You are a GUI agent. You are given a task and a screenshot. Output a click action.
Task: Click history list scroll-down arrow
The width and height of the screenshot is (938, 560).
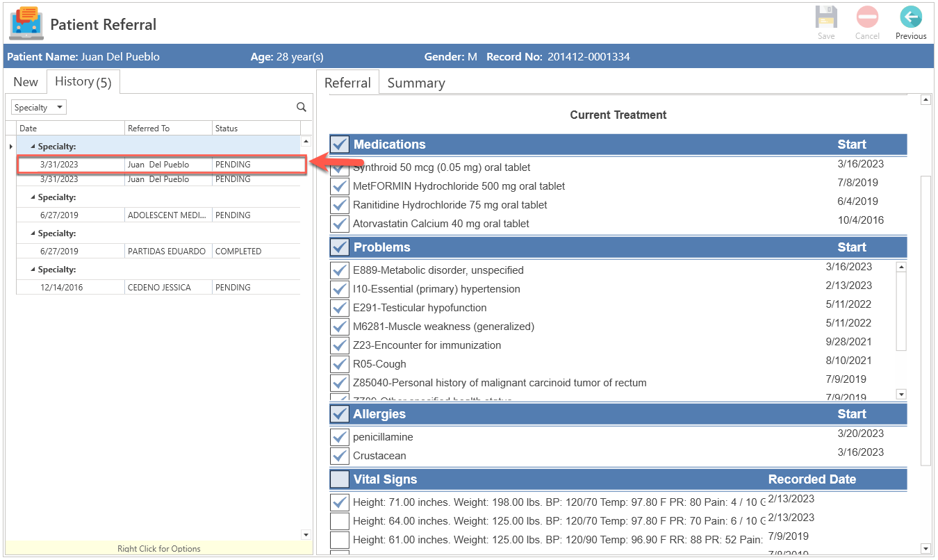(x=306, y=534)
